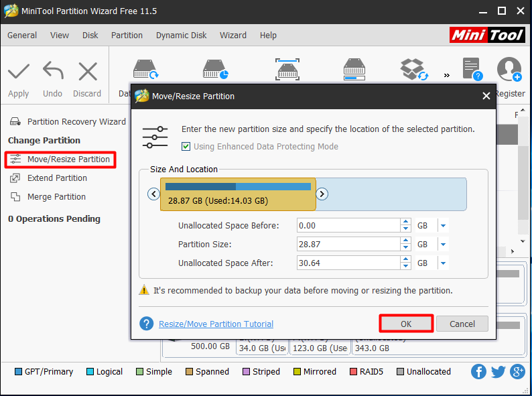The width and height of the screenshot is (532, 396).
Task: Click the Logical legend swatch
Action: [90, 372]
